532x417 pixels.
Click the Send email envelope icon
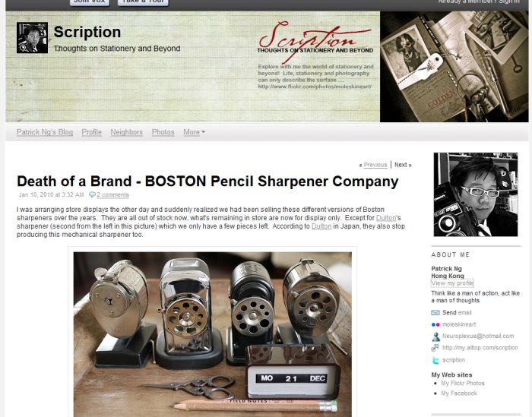[x=435, y=313]
